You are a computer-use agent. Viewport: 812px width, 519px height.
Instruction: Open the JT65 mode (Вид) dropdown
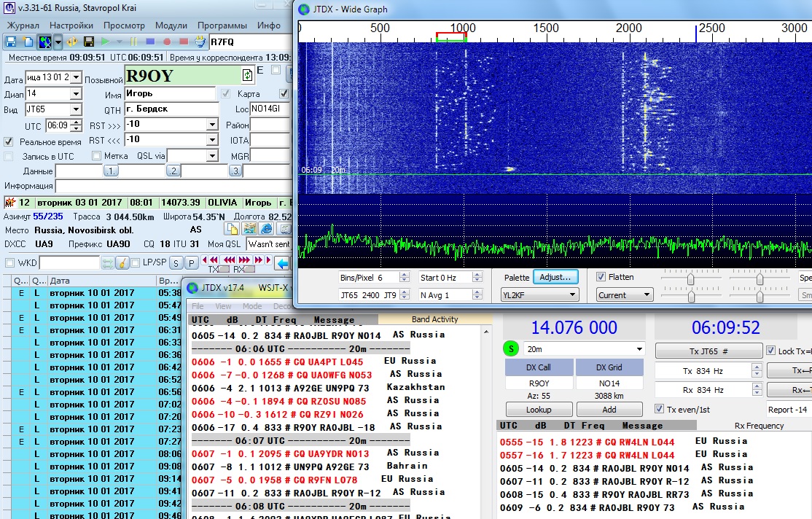(x=76, y=109)
